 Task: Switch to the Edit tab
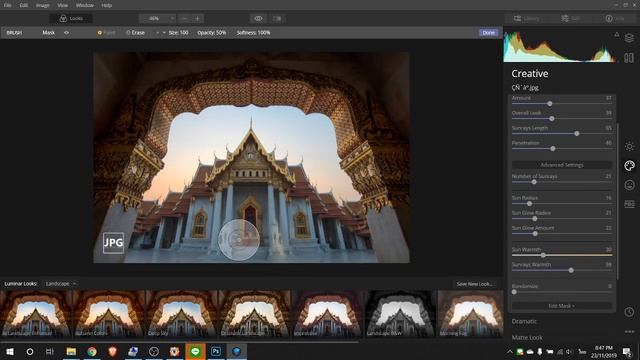(x=571, y=18)
